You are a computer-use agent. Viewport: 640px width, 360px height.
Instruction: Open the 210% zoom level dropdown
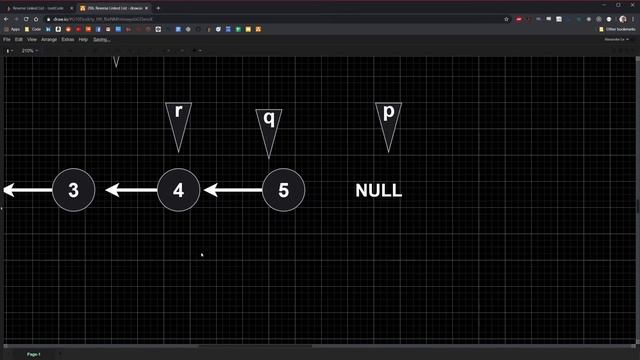[x=30, y=51]
